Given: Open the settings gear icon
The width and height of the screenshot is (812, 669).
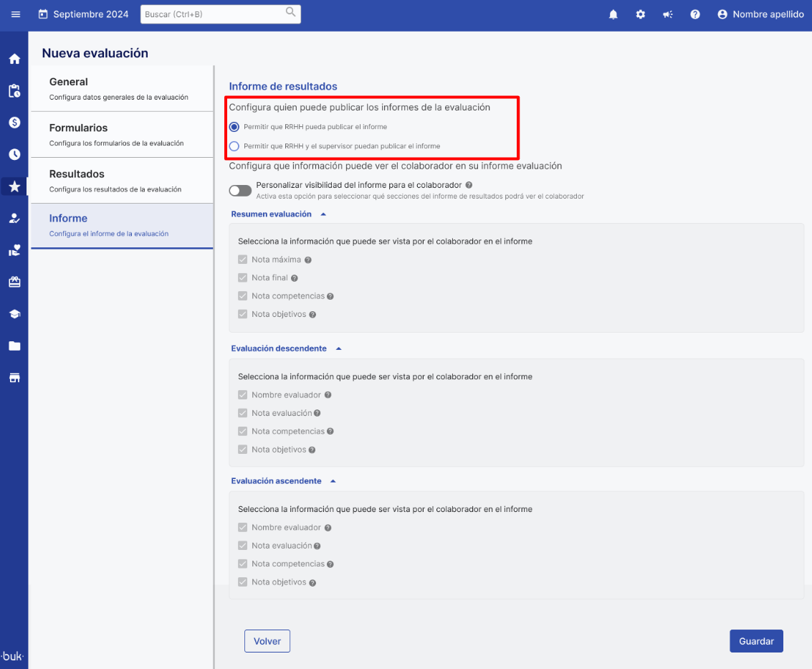Looking at the screenshot, I should coord(641,14).
